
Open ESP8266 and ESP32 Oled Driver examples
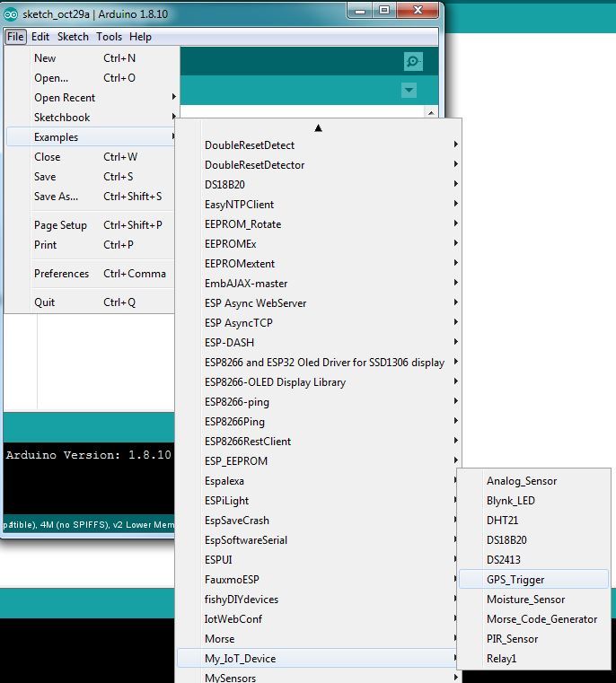click(318, 362)
